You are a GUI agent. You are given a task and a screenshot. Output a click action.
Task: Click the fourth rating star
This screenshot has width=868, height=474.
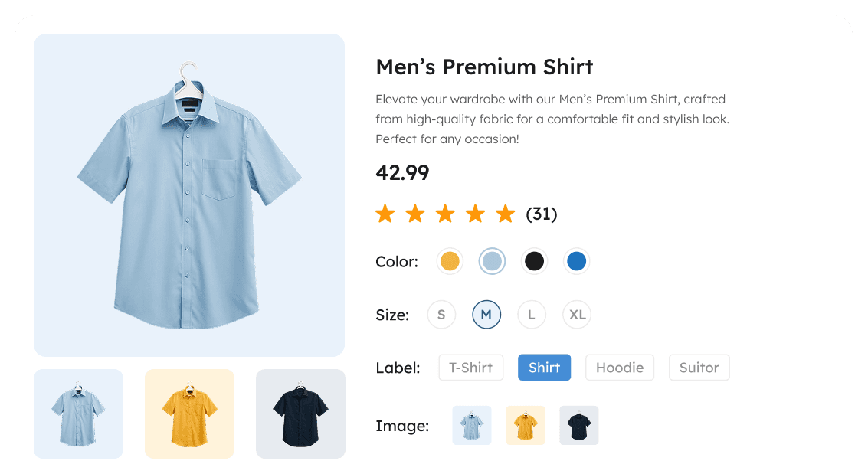pyautogui.click(x=475, y=214)
